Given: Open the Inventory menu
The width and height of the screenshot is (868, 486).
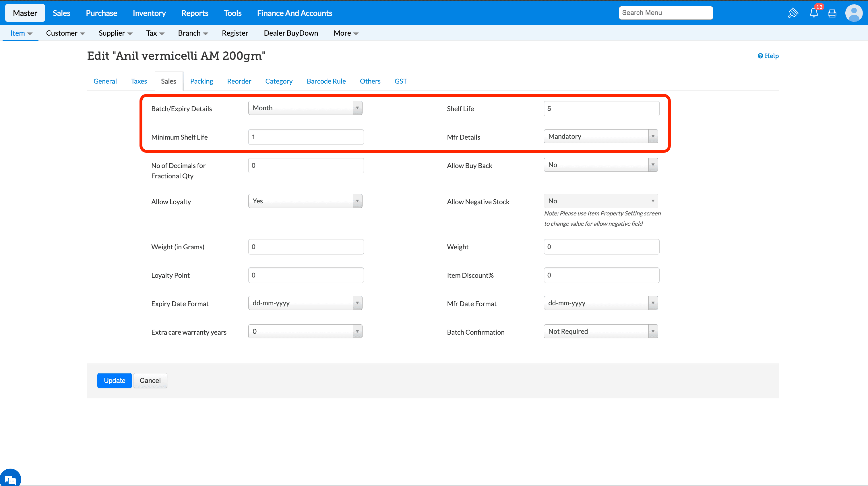Looking at the screenshot, I should tap(149, 13).
